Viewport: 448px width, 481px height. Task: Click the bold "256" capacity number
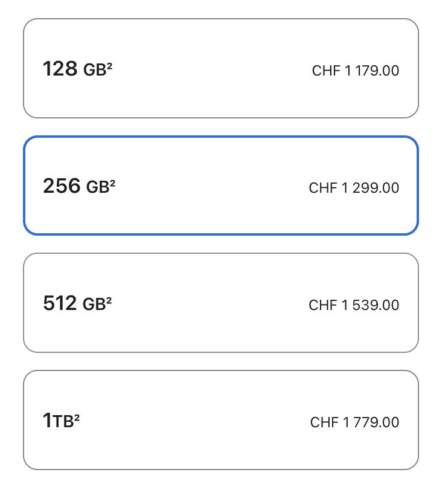tap(62, 186)
